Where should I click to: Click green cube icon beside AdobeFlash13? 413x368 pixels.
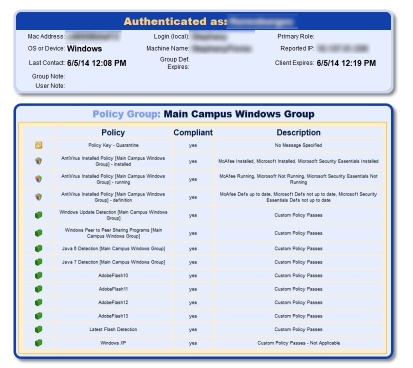pyautogui.click(x=39, y=316)
